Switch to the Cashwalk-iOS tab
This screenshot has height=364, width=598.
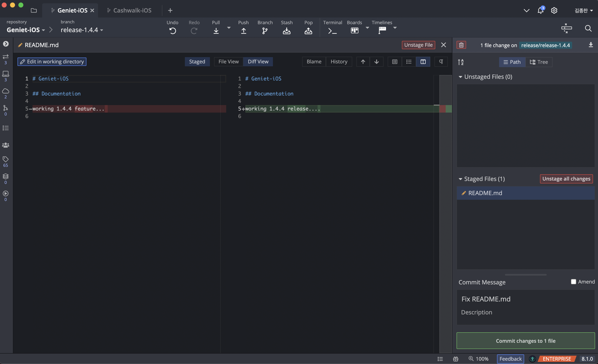pyautogui.click(x=132, y=10)
